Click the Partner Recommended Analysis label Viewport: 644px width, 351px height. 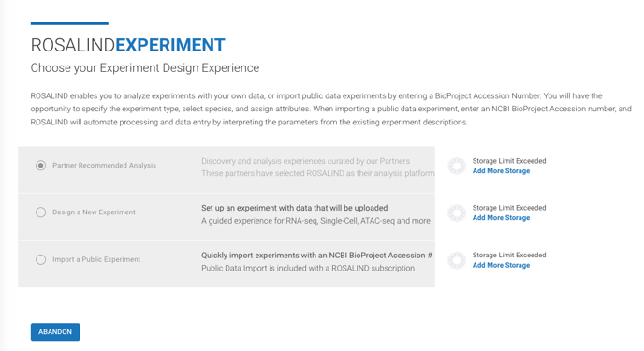click(104, 165)
